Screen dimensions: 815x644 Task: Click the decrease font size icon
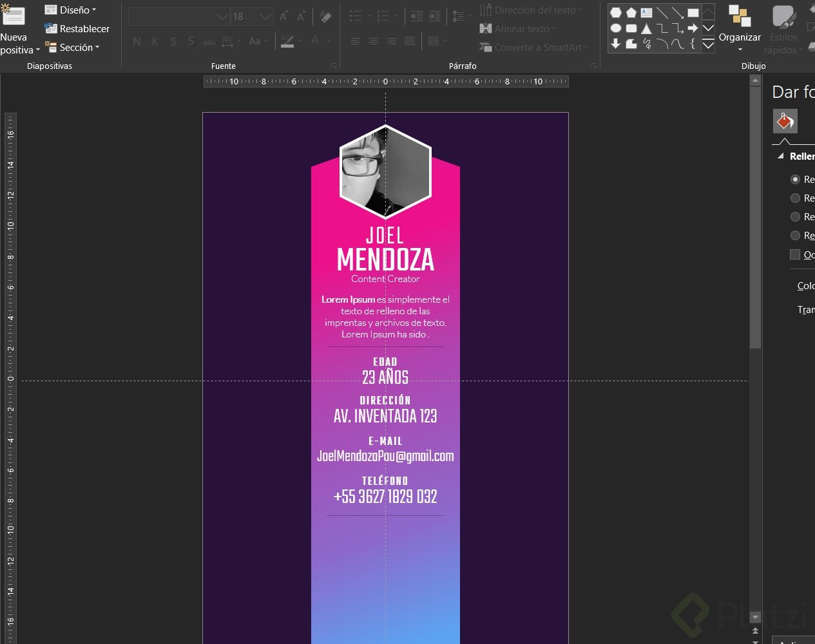click(302, 17)
